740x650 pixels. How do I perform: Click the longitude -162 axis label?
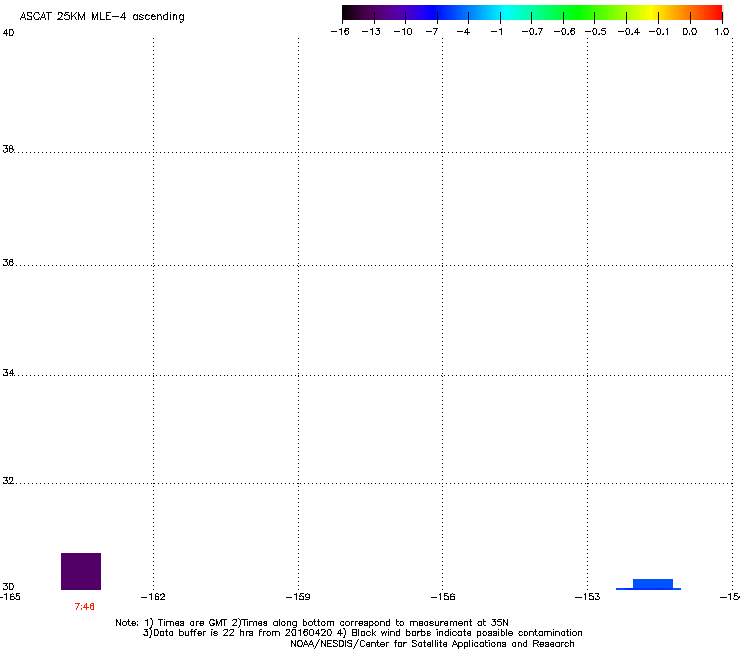[x=153, y=597]
